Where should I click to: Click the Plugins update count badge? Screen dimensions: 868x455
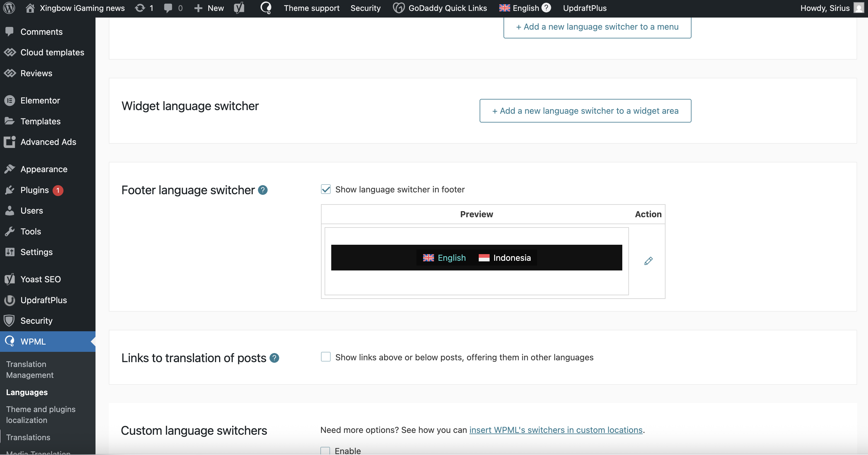click(58, 190)
